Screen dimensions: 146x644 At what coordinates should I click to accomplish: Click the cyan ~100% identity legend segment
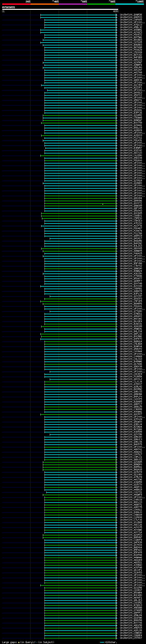point(130,4)
